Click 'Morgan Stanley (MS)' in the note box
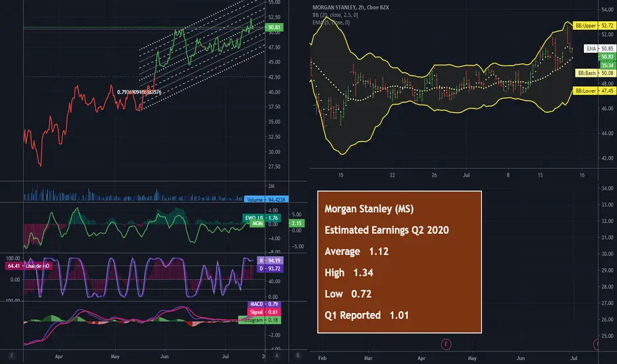617x364 pixels. (369, 209)
